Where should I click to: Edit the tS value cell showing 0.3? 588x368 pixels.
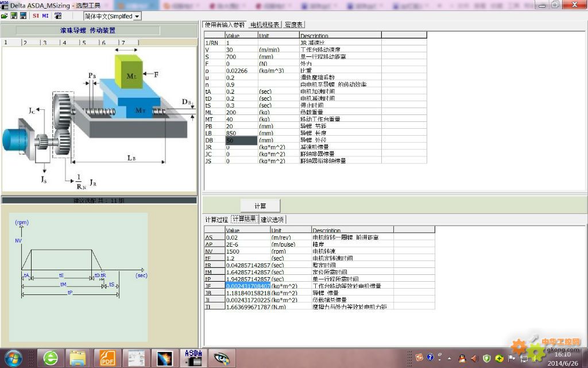tap(242, 105)
